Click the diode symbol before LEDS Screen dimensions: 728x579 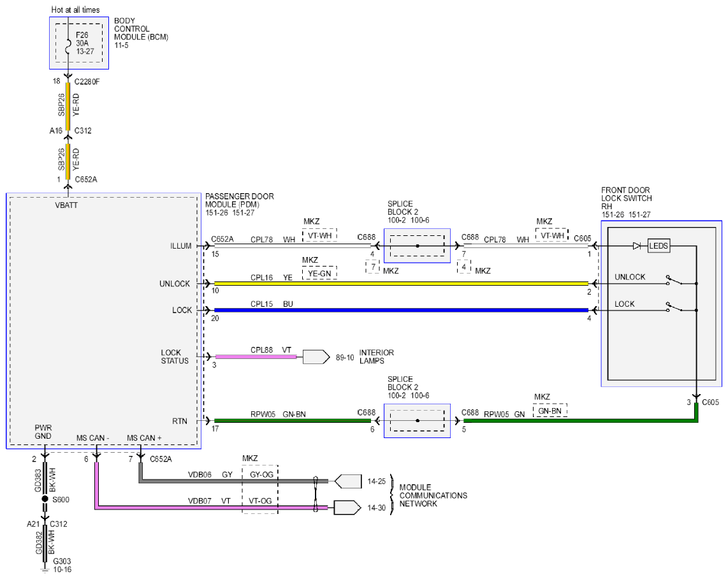coord(637,246)
